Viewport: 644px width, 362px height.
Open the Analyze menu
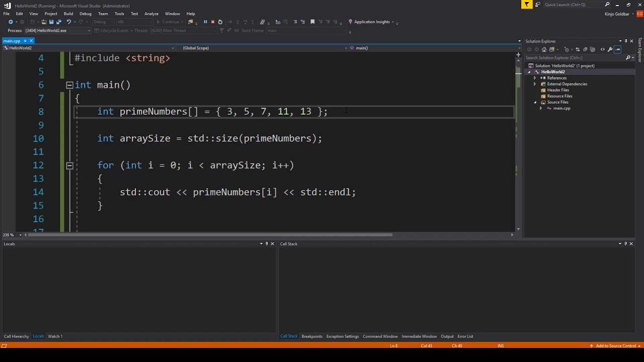(151, 14)
